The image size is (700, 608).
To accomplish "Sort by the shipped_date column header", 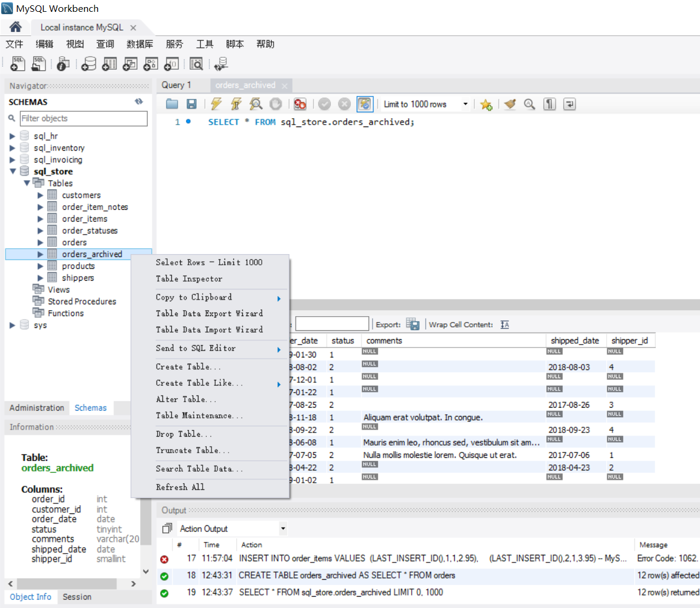I will (x=575, y=340).
